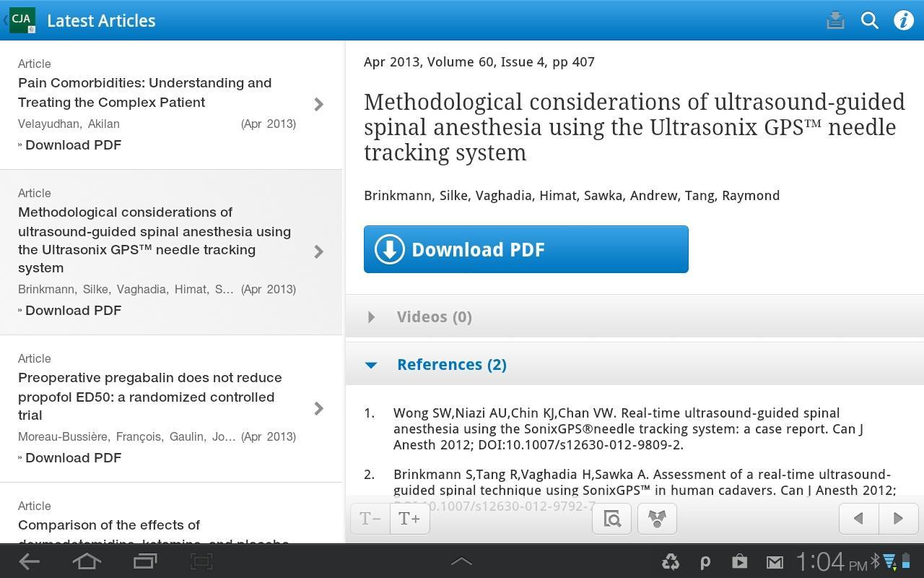Click the Latest Articles header title
Screen dimensions: 924x578
pos(101,20)
